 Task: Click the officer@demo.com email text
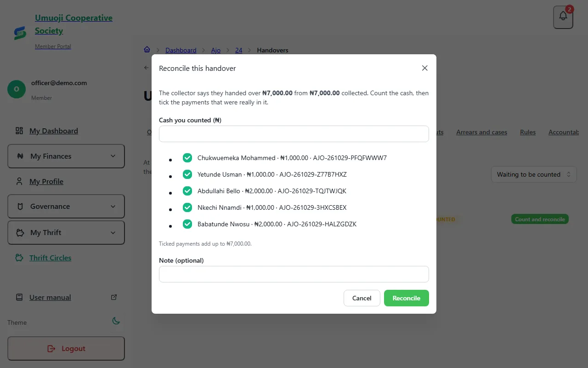coord(59,83)
